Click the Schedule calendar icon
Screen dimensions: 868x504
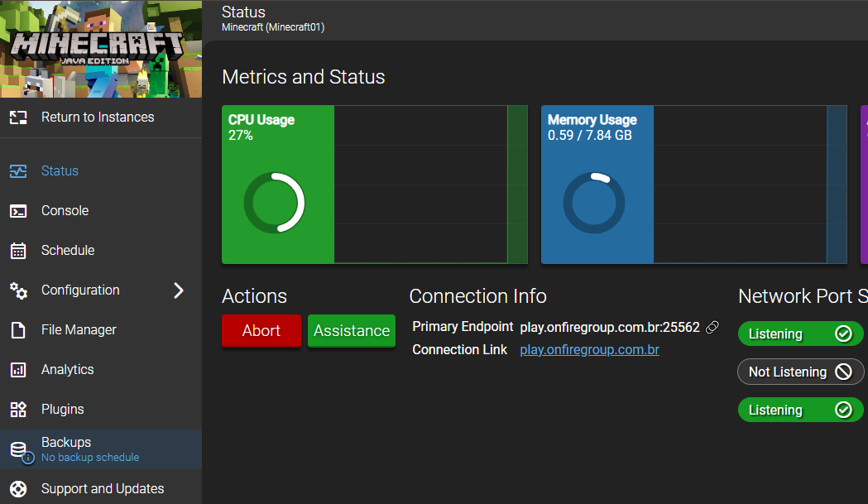(18, 251)
